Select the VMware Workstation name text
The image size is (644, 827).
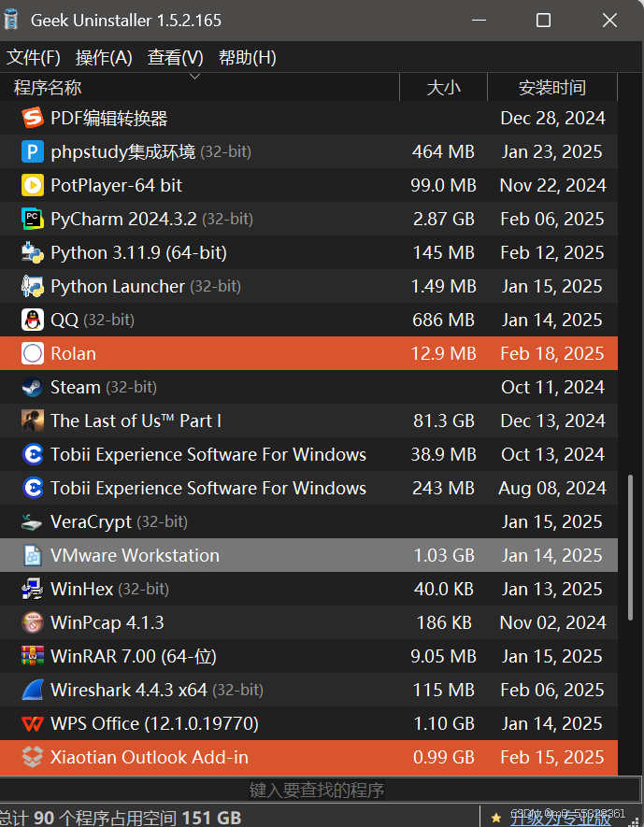(135, 555)
